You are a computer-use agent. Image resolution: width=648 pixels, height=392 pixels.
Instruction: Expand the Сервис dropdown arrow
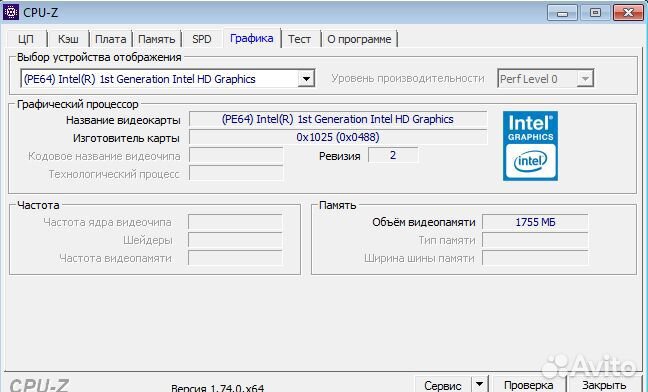click(479, 384)
